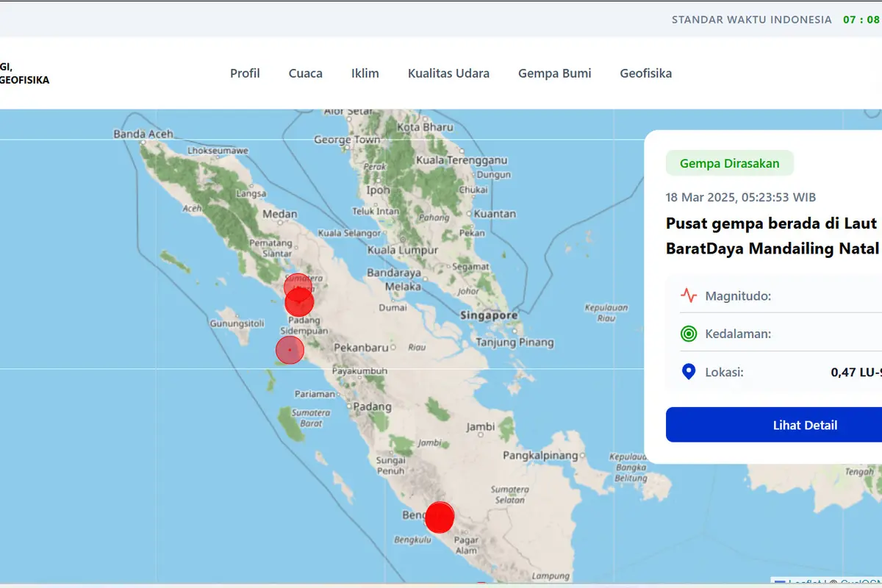Click Gunungsitoli label on the map
The image size is (882, 588).
(x=237, y=323)
